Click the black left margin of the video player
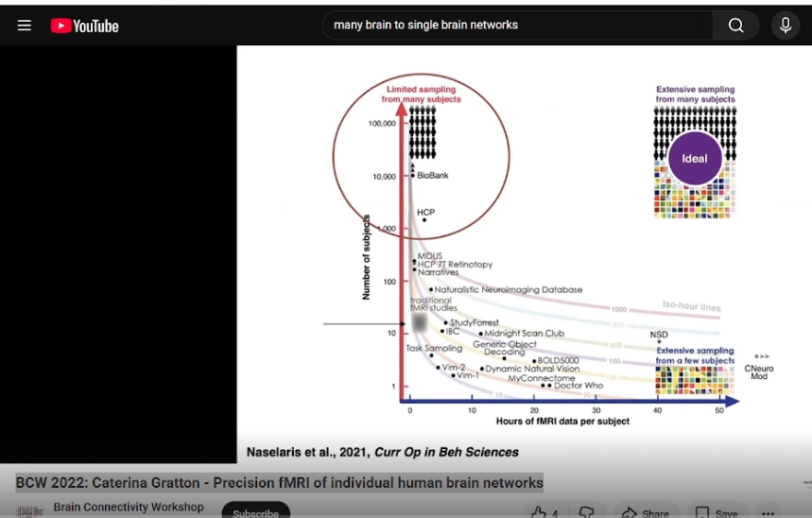Screen dimensions: 812x518 118,255
